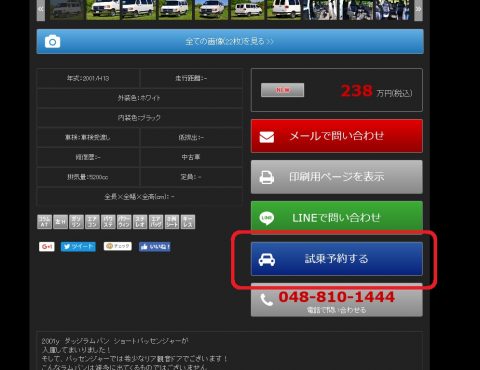Click the キーレス feature icon

[x=188, y=222]
